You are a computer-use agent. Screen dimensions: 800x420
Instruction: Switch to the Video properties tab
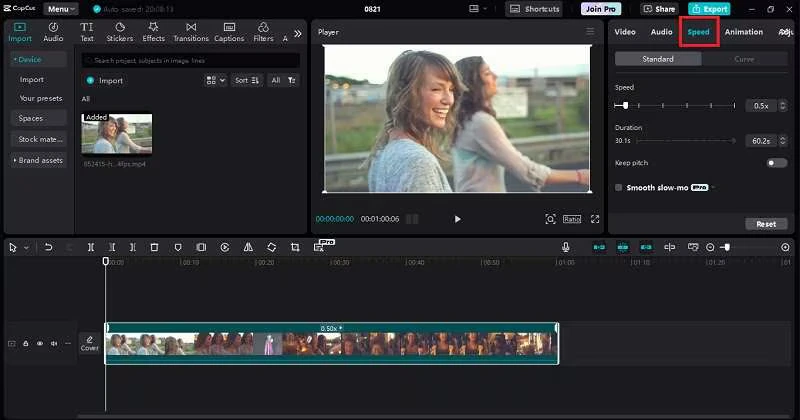(625, 32)
